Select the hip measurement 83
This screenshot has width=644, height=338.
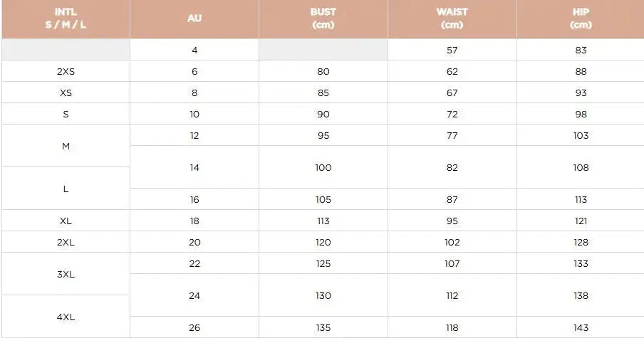581,51
